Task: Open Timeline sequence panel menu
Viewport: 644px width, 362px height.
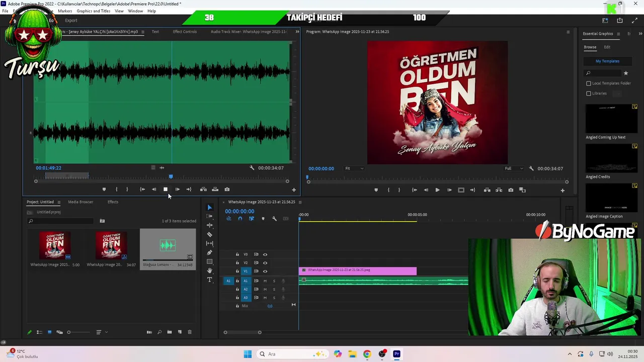Action: point(300,202)
